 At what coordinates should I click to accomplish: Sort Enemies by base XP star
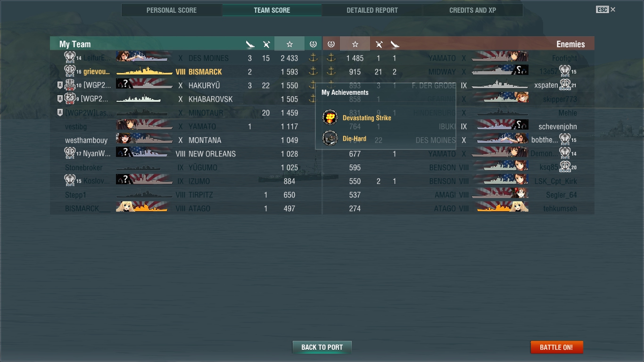click(355, 44)
